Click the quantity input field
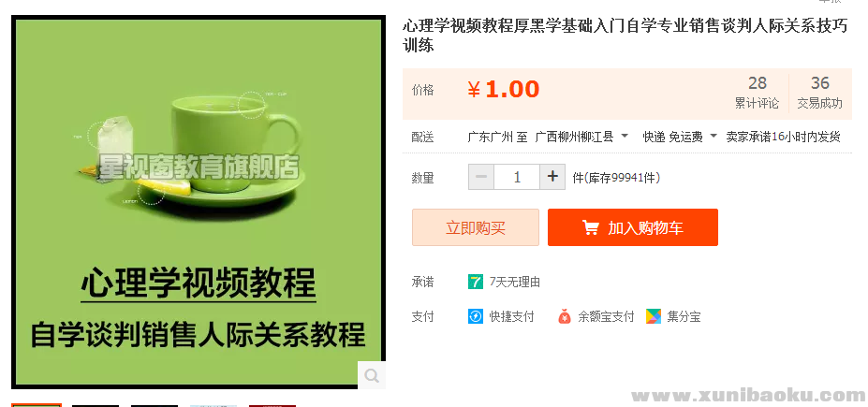The height and width of the screenshot is (407, 868). click(x=517, y=177)
